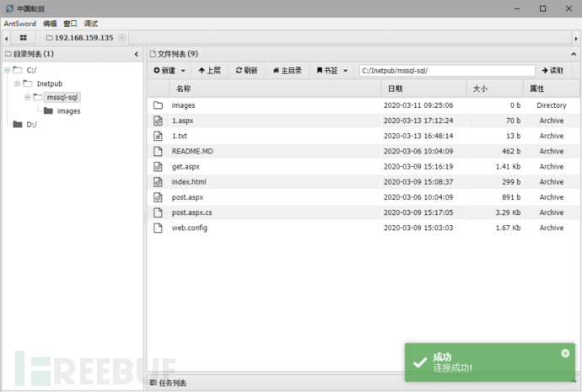Click the 中国蚁剑 app icon in title bar

pyautogui.click(x=10, y=8)
